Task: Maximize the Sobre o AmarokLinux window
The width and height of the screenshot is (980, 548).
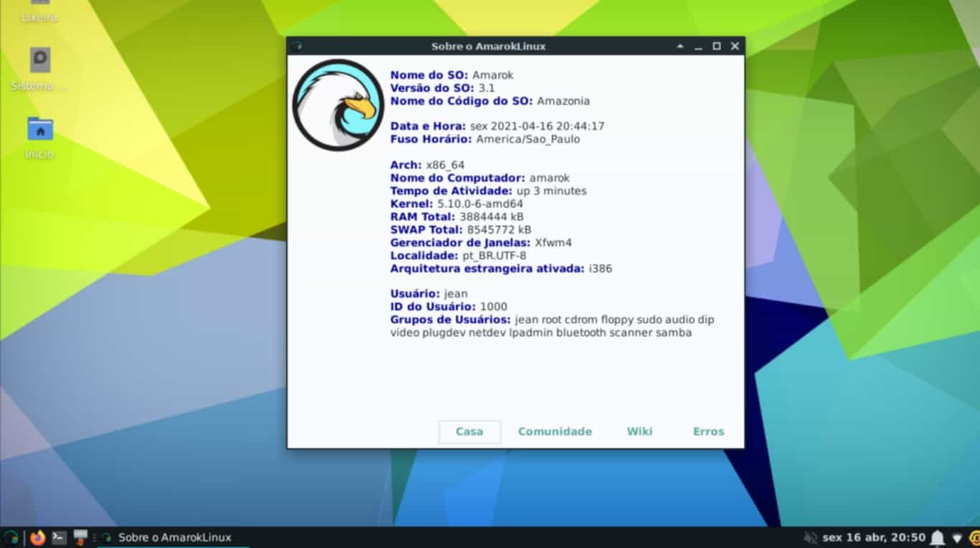Action: pyautogui.click(x=716, y=46)
